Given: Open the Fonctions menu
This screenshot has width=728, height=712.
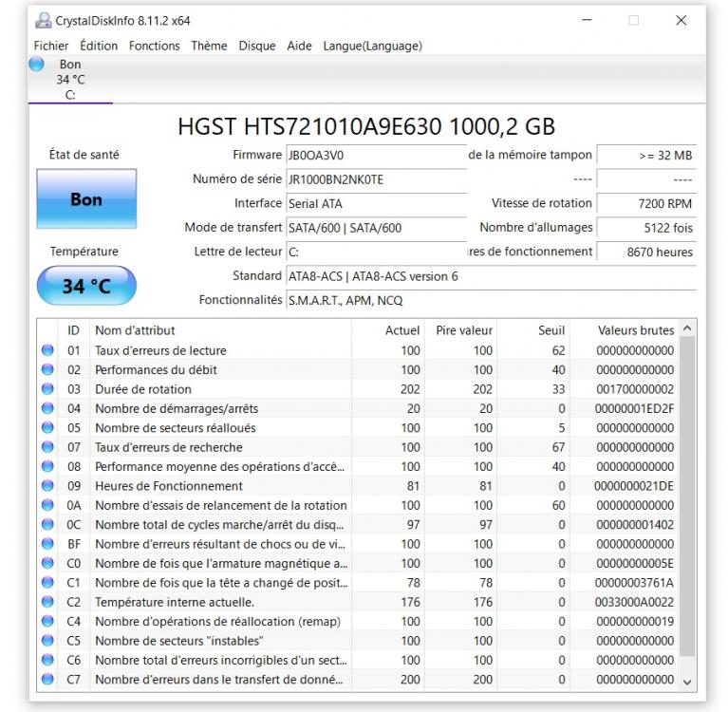Looking at the screenshot, I should [154, 46].
